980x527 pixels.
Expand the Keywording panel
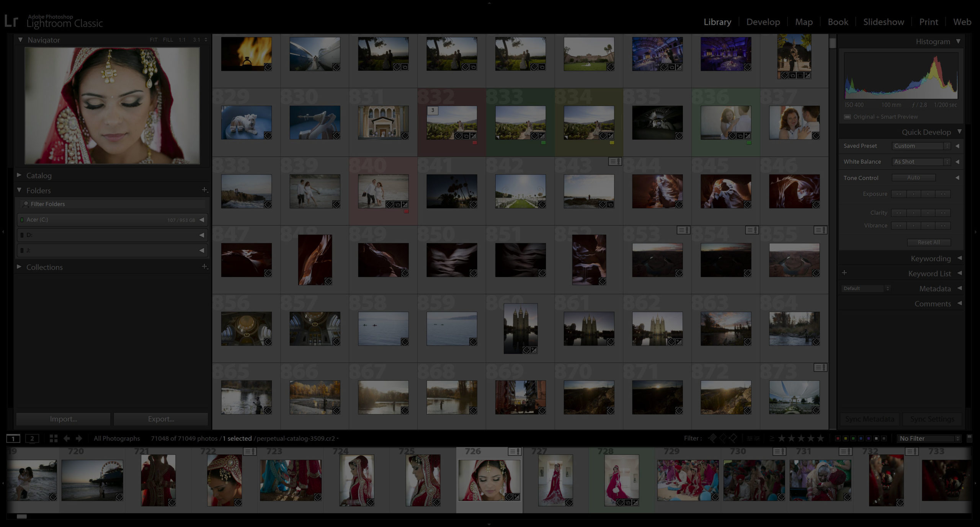coord(959,258)
